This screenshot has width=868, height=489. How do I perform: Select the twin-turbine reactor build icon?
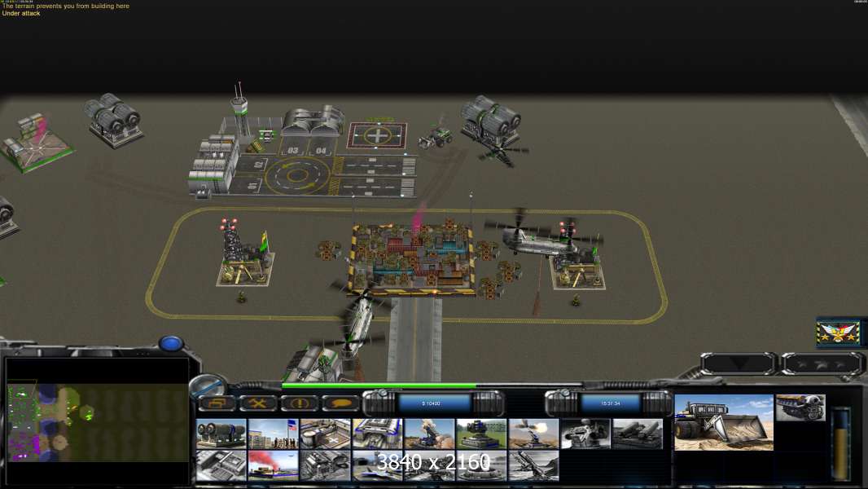click(x=221, y=433)
